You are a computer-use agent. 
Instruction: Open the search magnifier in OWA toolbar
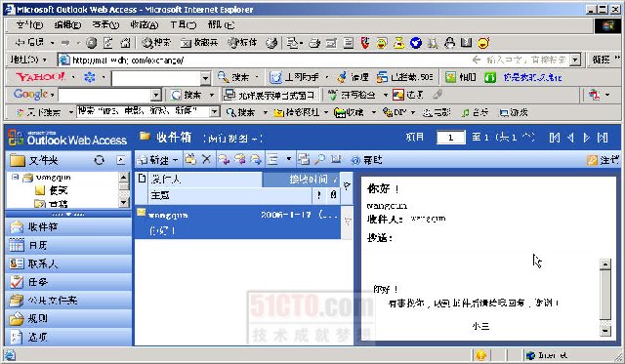click(319, 160)
